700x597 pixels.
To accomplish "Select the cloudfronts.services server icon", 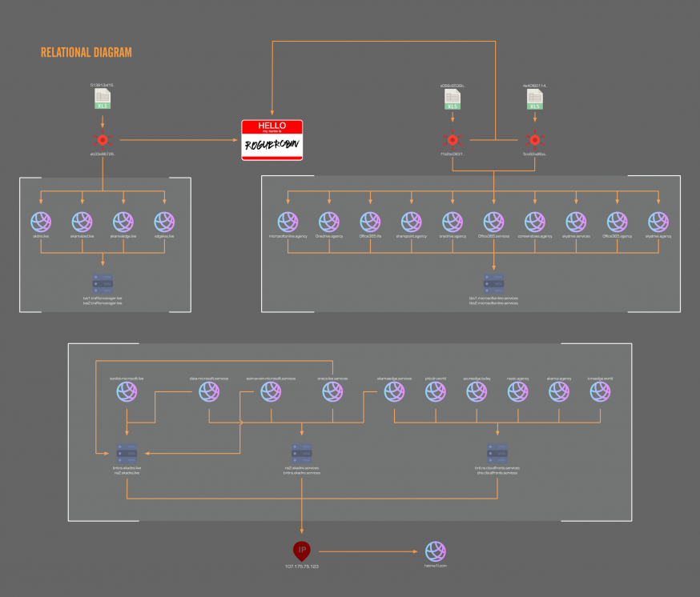I will pos(497,453).
